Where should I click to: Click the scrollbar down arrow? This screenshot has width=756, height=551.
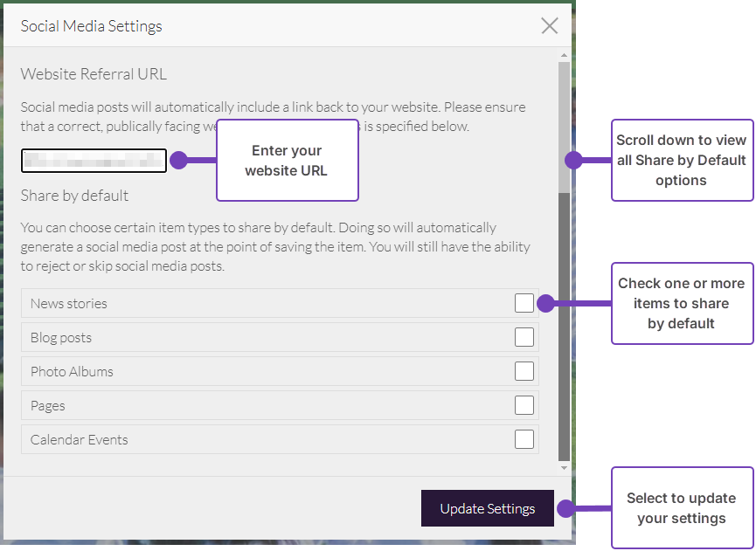pos(564,469)
